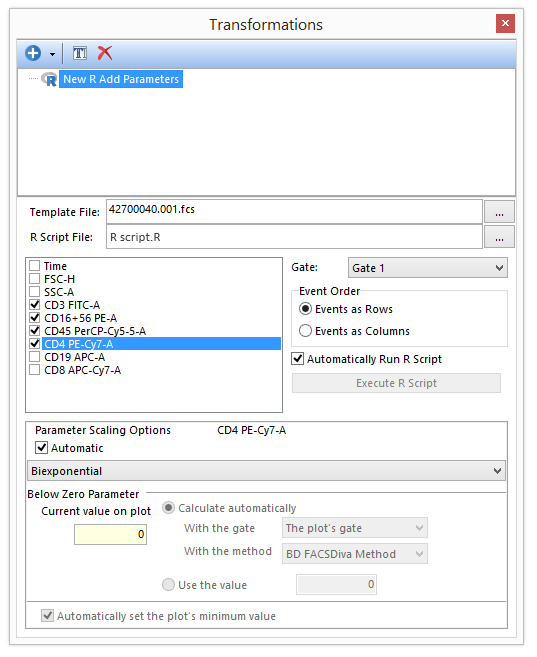Open the Gate dropdown showing Gate 1
Image resolution: width=537 pixels, height=657 pixels.
click(428, 268)
